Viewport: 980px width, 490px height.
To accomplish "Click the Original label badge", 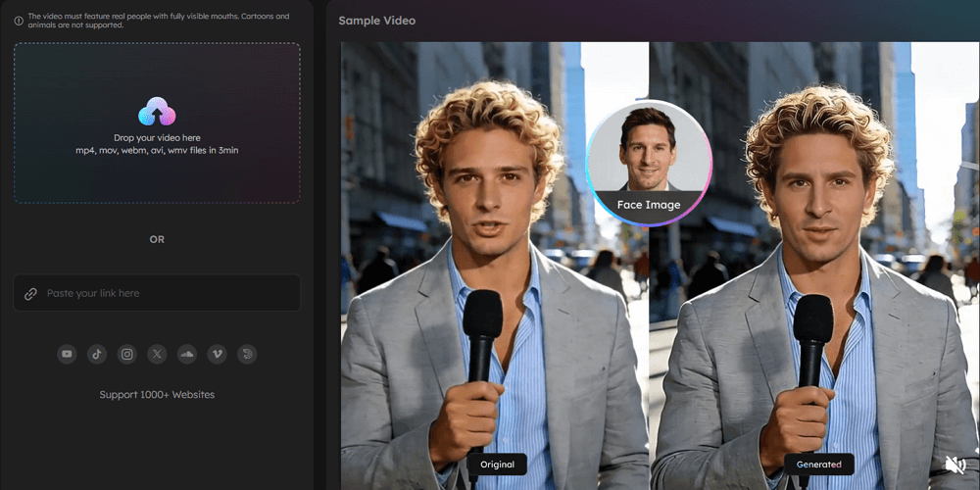I will (x=497, y=465).
